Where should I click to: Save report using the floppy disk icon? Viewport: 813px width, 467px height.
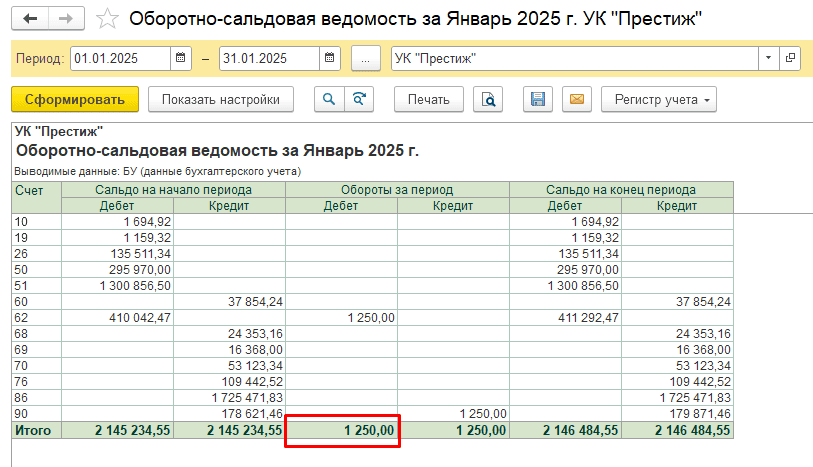click(538, 99)
